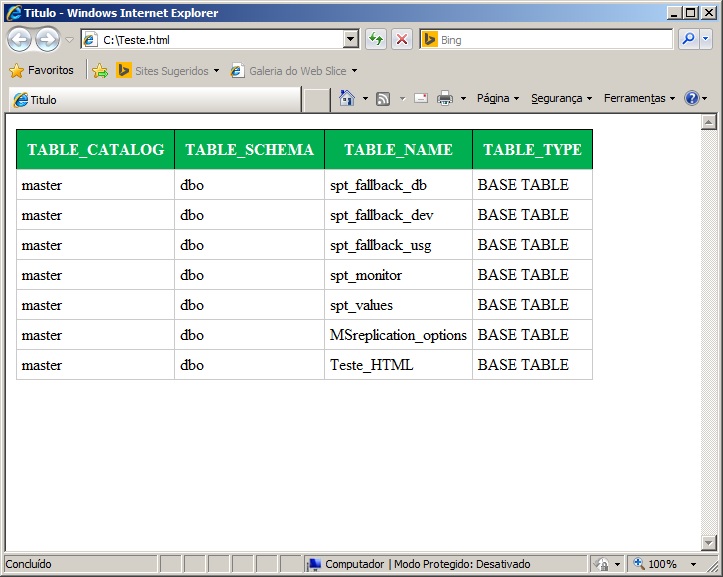Click the spt_fallback_usg cell
This screenshot has height=577, width=723.
click(x=398, y=245)
